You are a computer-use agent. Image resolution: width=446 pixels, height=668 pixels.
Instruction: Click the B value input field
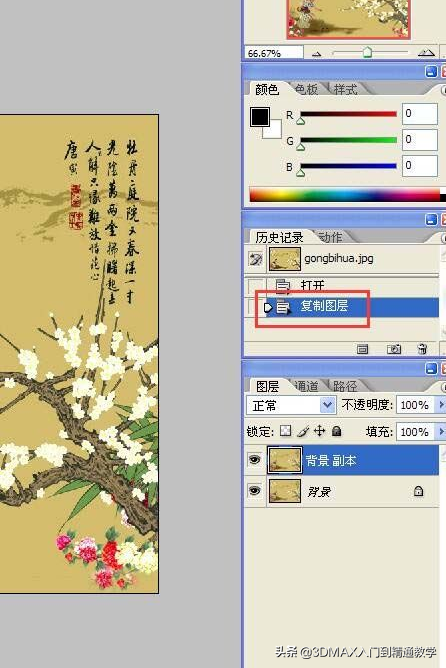(420, 166)
